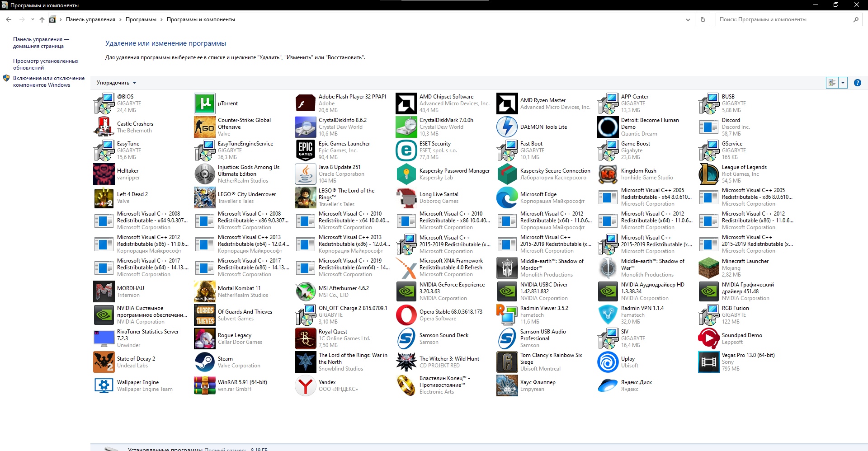
Task: Refresh the programs list
Action: coord(703,19)
